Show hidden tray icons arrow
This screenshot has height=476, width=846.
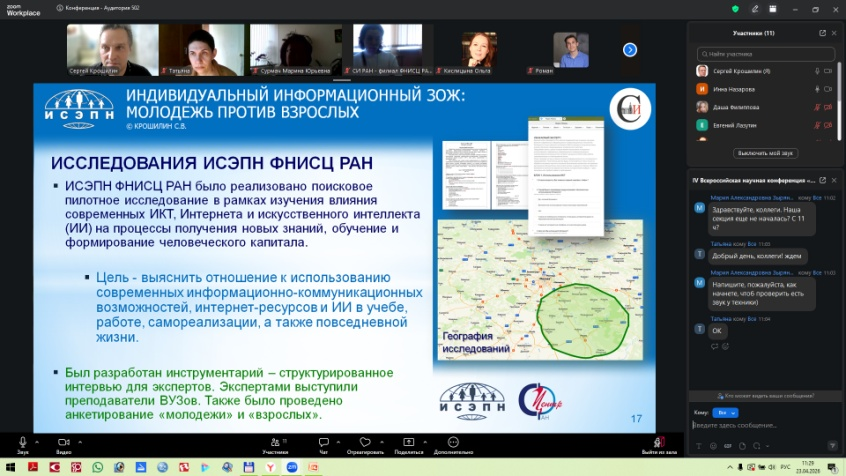point(730,467)
